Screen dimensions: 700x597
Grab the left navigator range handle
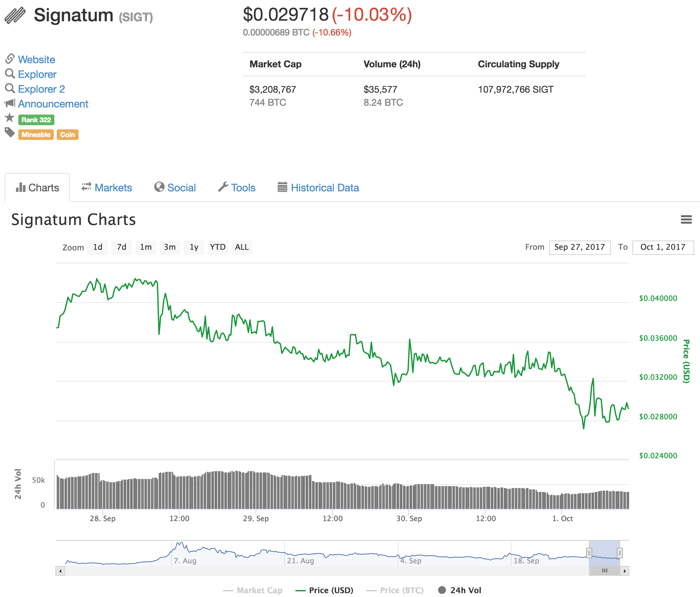tap(589, 553)
